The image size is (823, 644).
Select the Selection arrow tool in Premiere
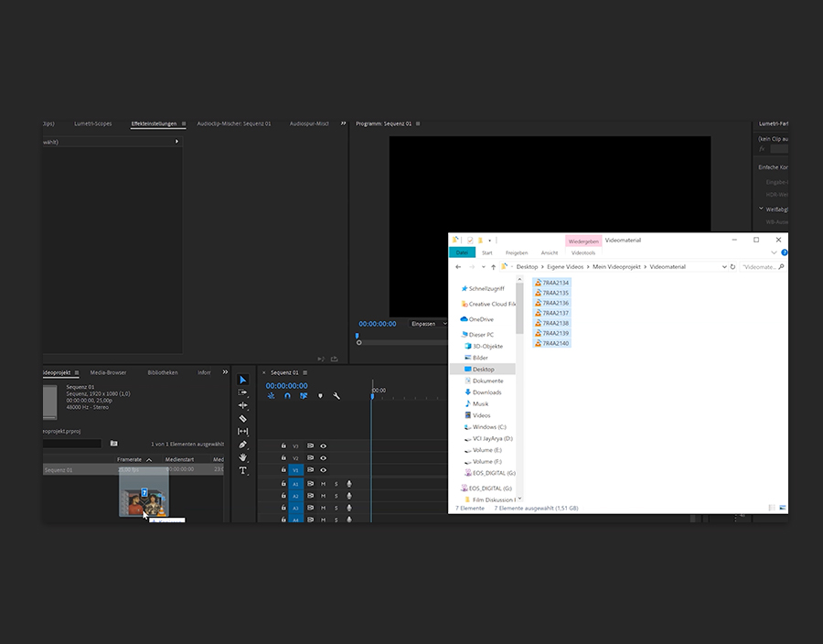click(242, 380)
